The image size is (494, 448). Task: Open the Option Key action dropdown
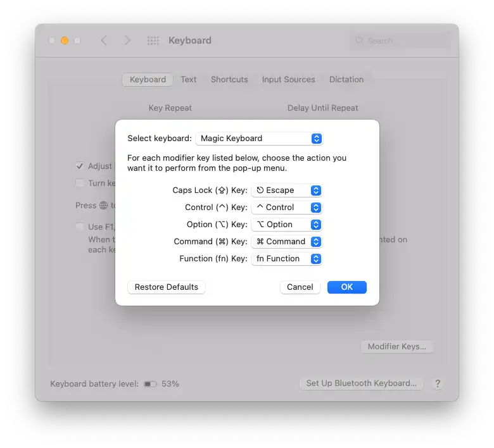(x=286, y=225)
